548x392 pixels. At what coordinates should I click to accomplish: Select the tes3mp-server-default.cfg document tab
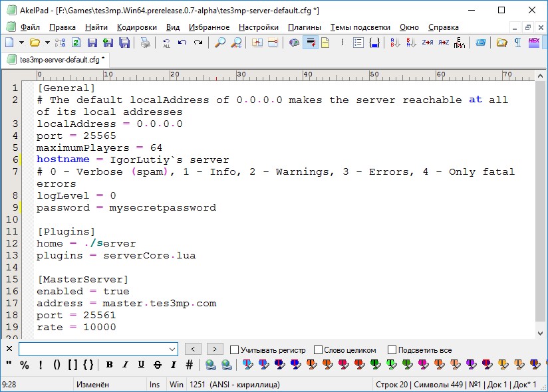pos(56,60)
